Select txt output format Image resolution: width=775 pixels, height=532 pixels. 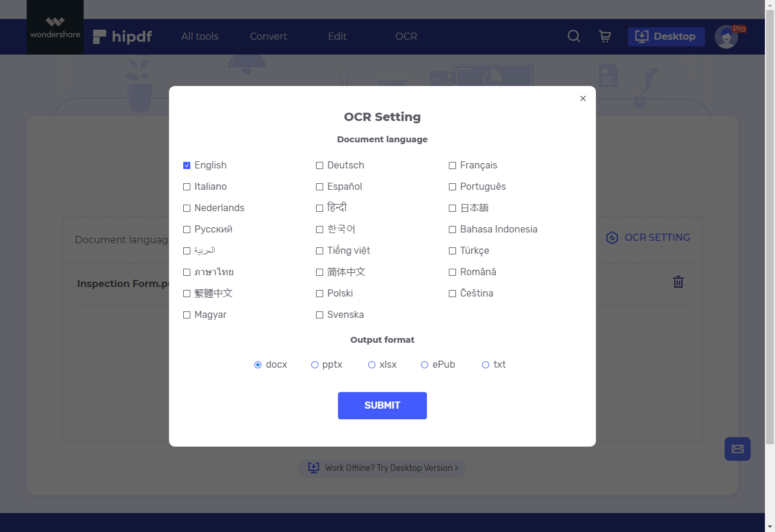(x=486, y=364)
